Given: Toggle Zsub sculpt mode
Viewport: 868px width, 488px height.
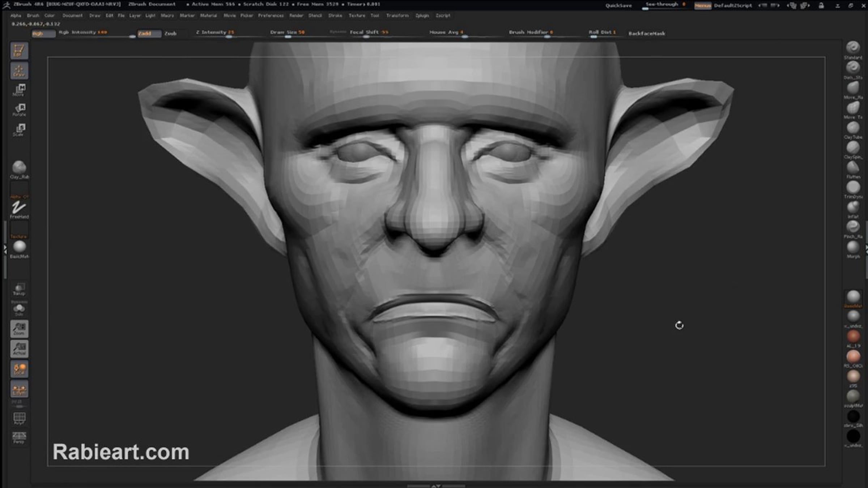Looking at the screenshot, I should pyautogui.click(x=170, y=34).
